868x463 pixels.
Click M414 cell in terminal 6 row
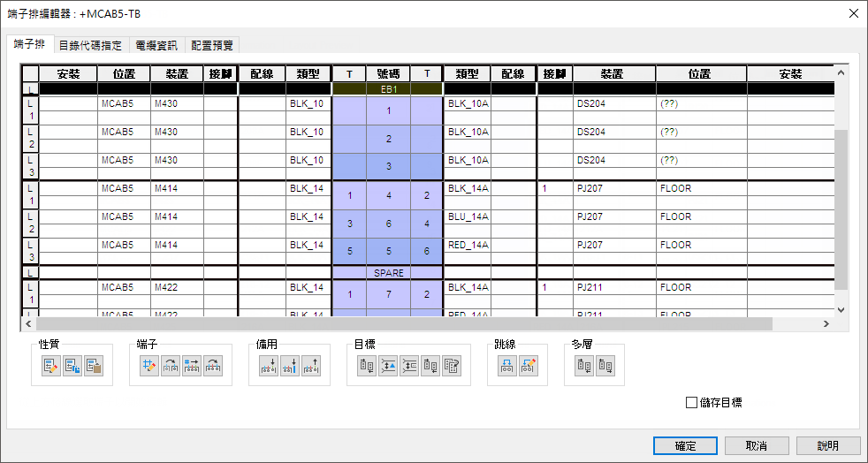coord(177,216)
